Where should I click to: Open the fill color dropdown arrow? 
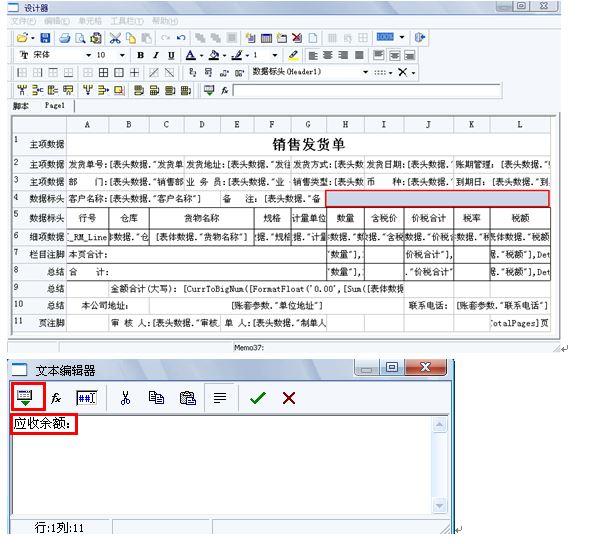pyautogui.click(x=224, y=55)
